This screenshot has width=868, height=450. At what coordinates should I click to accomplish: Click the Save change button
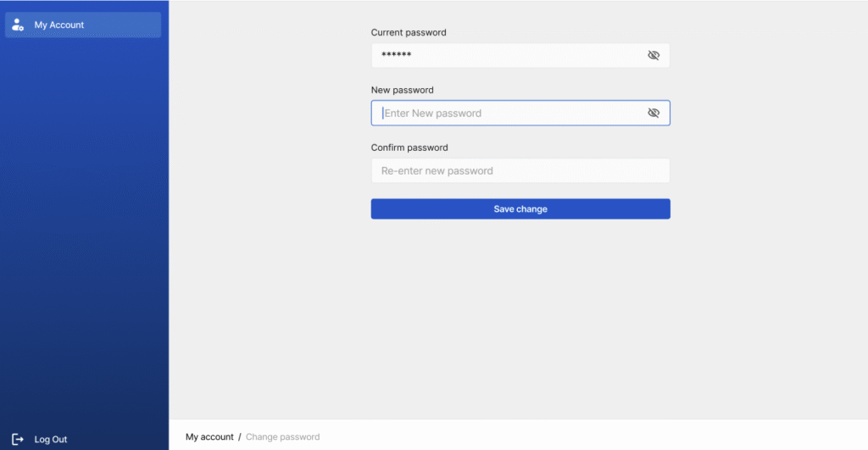(520, 208)
